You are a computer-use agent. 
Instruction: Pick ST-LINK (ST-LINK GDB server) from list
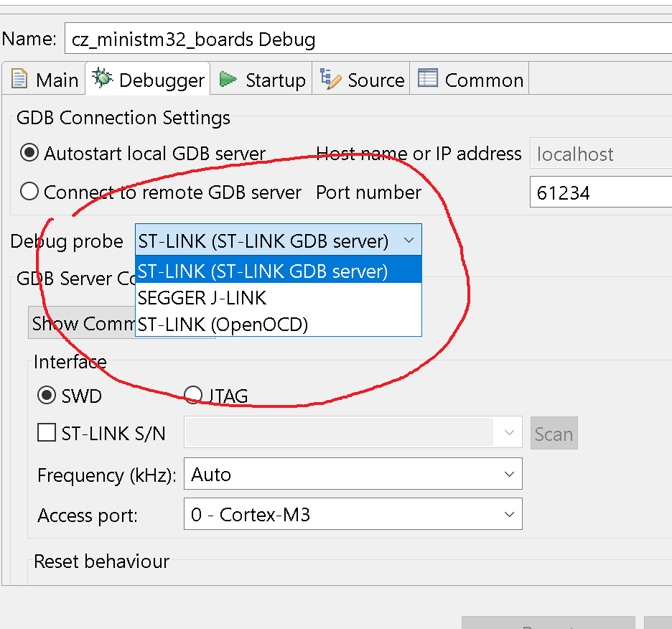click(279, 271)
